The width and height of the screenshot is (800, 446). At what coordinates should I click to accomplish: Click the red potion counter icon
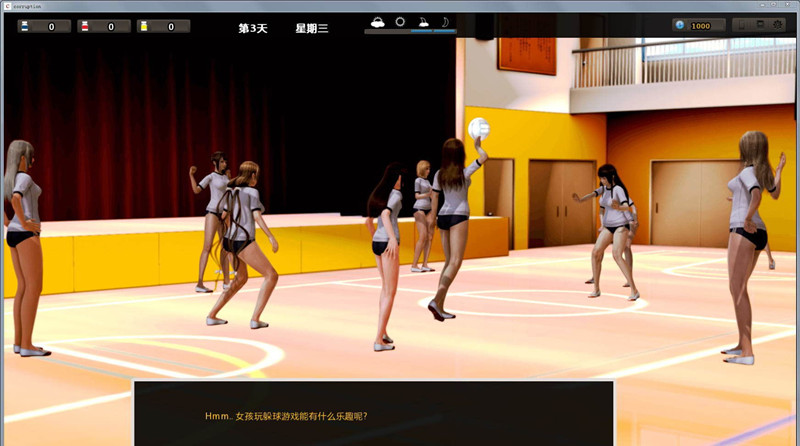[85, 26]
